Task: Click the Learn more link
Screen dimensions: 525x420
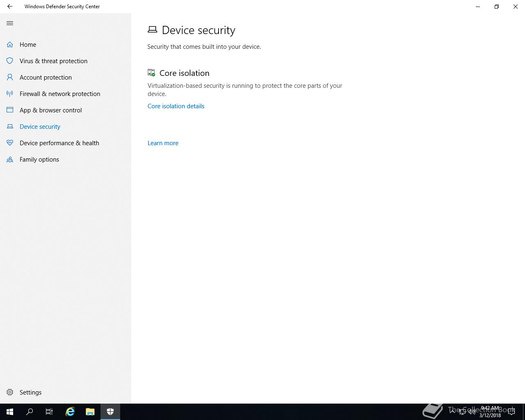Action: pos(163,143)
